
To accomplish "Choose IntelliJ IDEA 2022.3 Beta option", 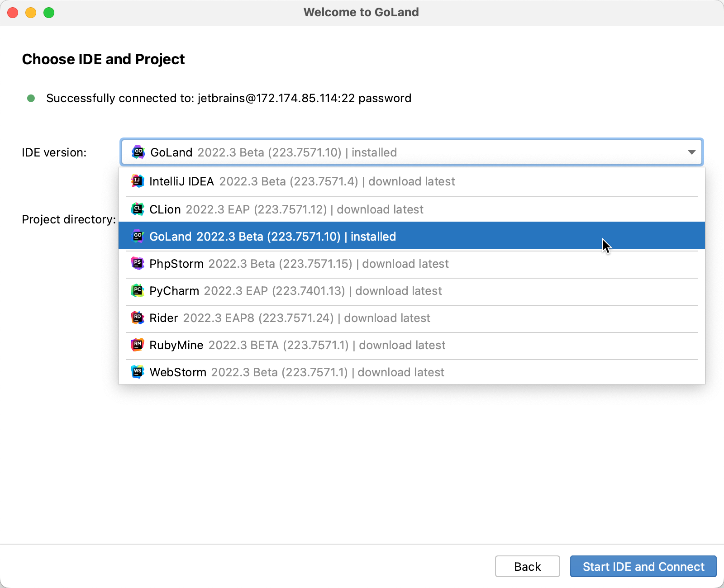I will coord(412,181).
